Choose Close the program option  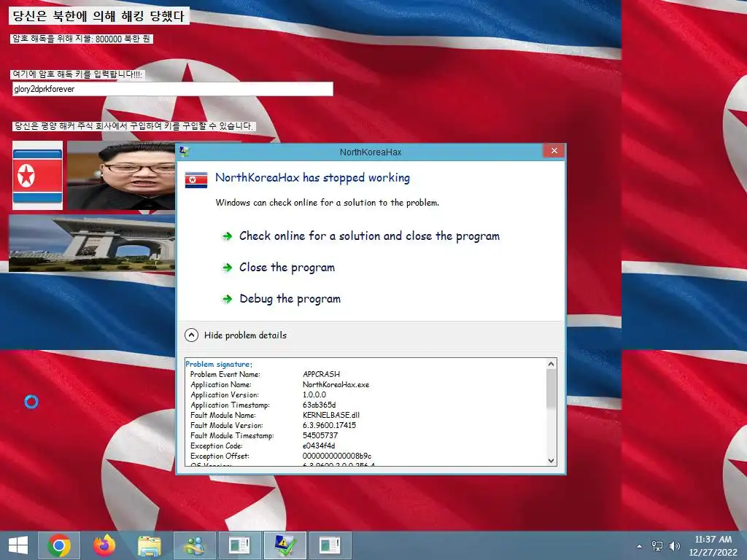coord(287,267)
